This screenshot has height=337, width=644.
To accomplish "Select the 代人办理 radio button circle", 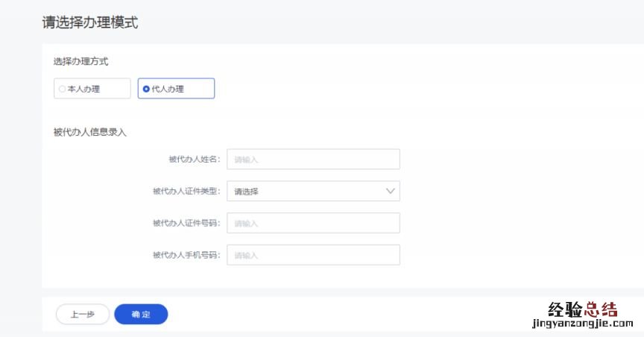I will [x=146, y=89].
